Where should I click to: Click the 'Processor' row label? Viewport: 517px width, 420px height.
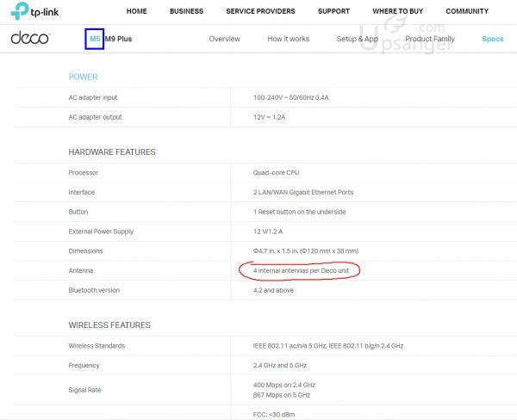[x=84, y=173]
